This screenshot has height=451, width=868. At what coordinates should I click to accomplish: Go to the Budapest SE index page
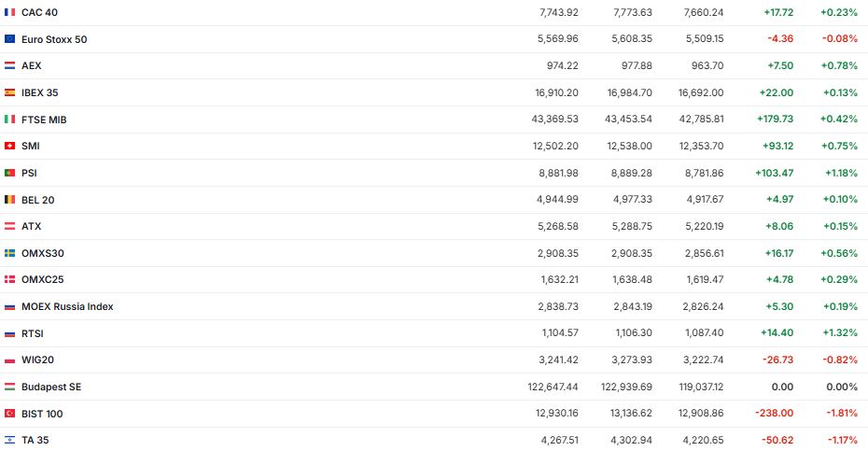(x=51, y=387)
